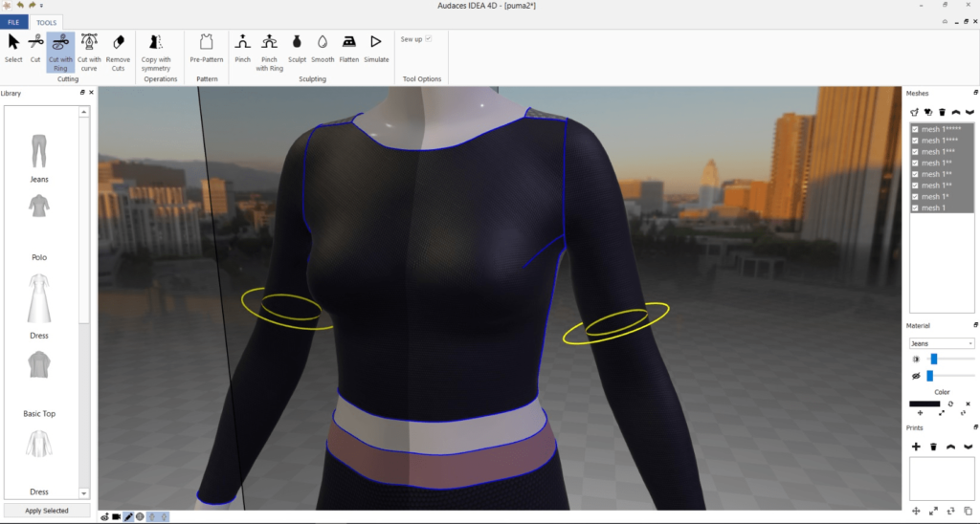Click the camera view icon in bottom bar

point(116,516)
